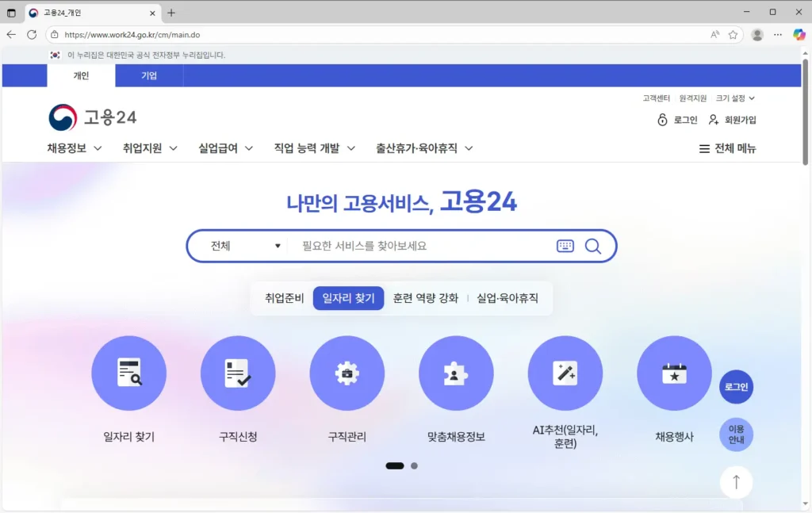Select the AI추천(일자리, 훈련) icon
Screen dimensions: 812x513
(x=565, y=373)
